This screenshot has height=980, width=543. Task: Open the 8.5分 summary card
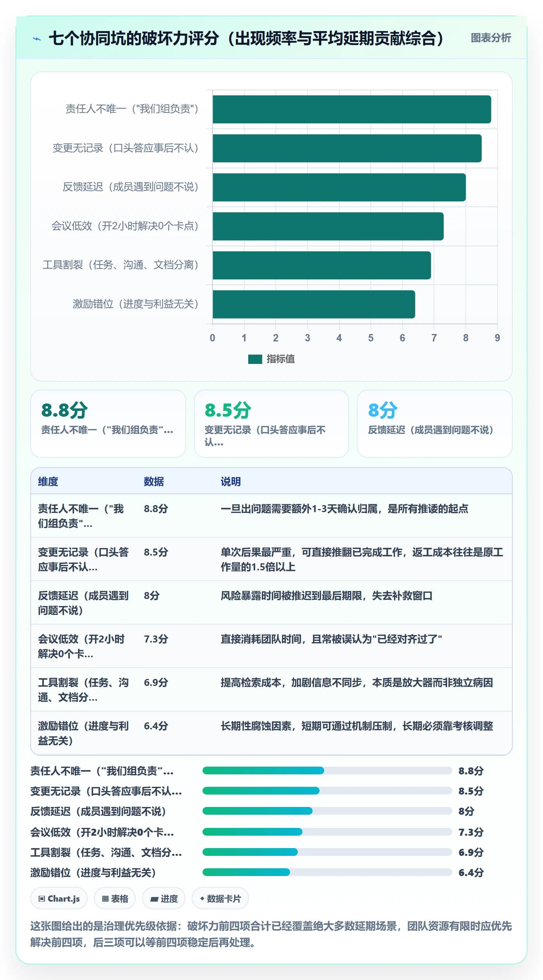pos(271,424)
